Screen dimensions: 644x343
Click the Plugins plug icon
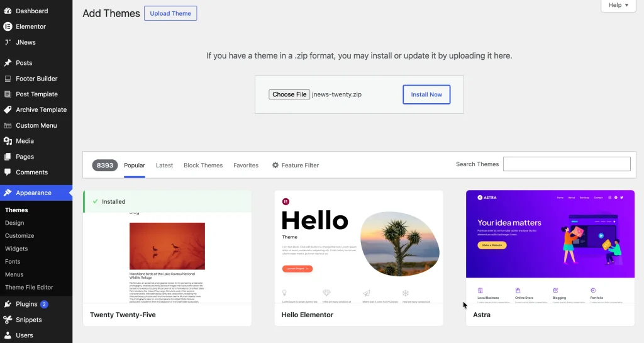tap(8, 304)
